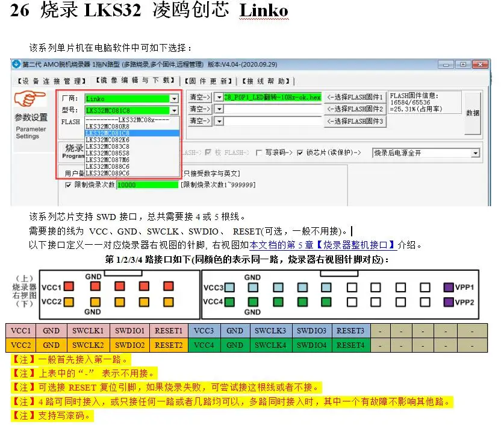Select highlighted LKS32MC081C8 list entry

(132, 133)
